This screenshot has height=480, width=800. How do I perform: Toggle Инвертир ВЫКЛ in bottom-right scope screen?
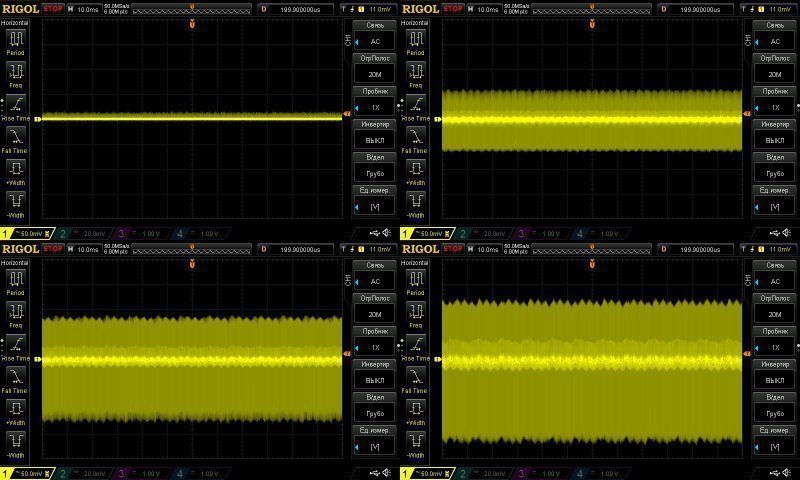coord(775,374)
